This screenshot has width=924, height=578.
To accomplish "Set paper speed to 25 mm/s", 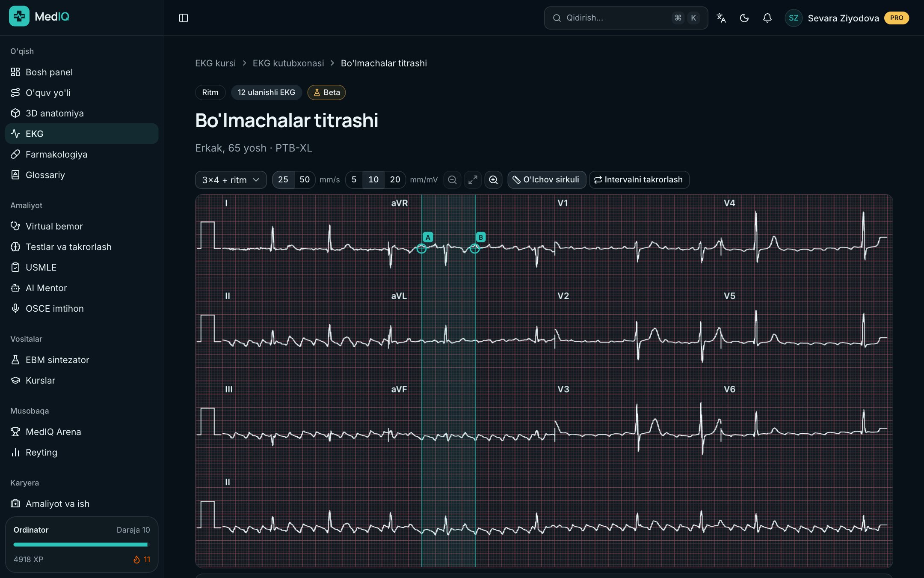I will click(283, 180).
